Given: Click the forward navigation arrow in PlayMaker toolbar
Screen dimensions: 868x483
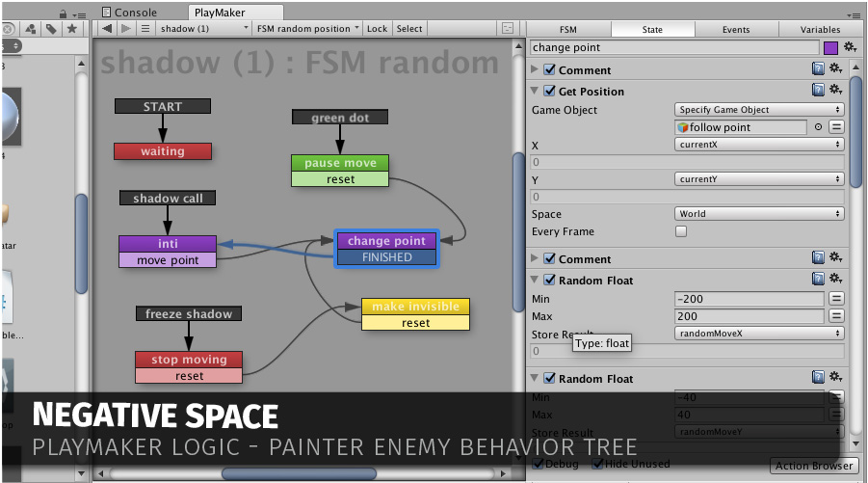Looking at the screenshot, I should tap(125, 29).
